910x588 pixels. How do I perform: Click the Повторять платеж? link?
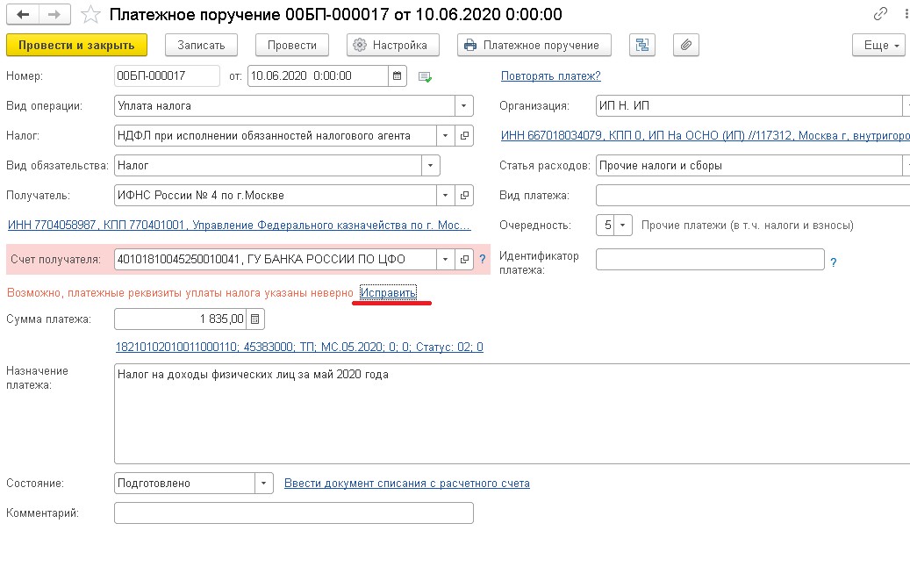(x=551, y=76)
